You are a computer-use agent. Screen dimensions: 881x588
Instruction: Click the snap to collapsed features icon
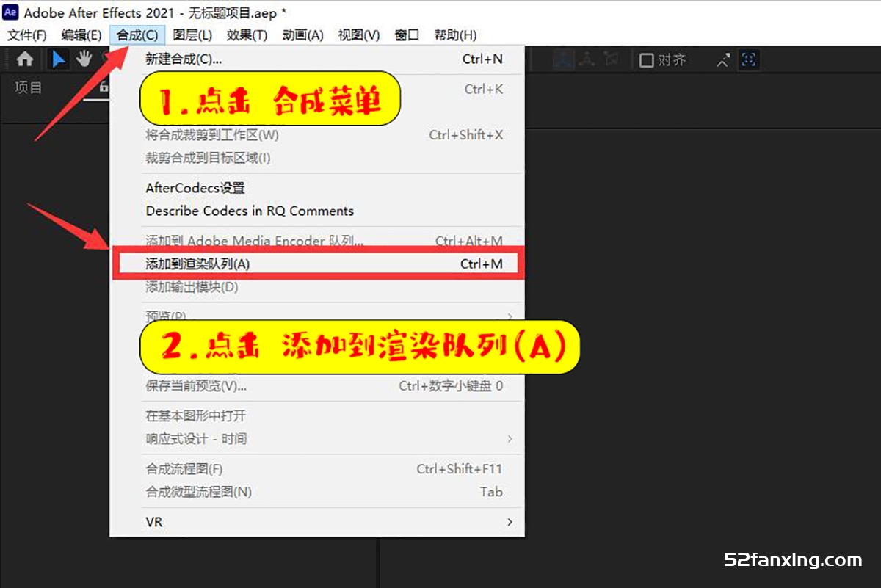(748, 60)
